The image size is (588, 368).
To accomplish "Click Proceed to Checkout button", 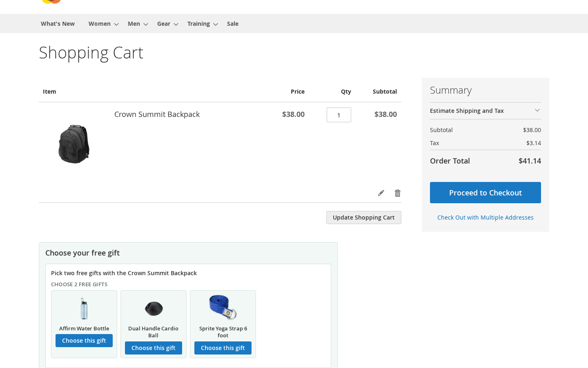I will [x=486, y=193].
